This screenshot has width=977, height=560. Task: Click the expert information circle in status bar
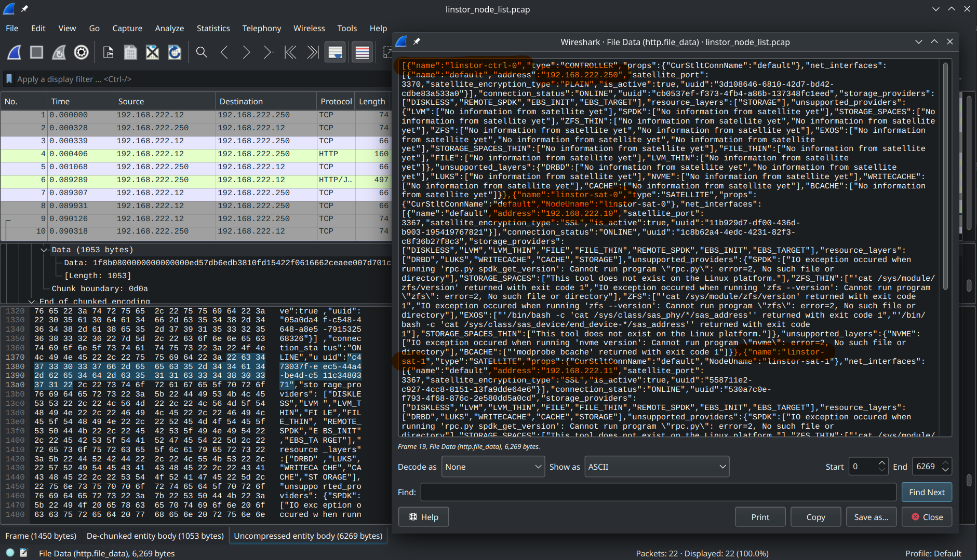pyautogui.click(x=10, y=553)
